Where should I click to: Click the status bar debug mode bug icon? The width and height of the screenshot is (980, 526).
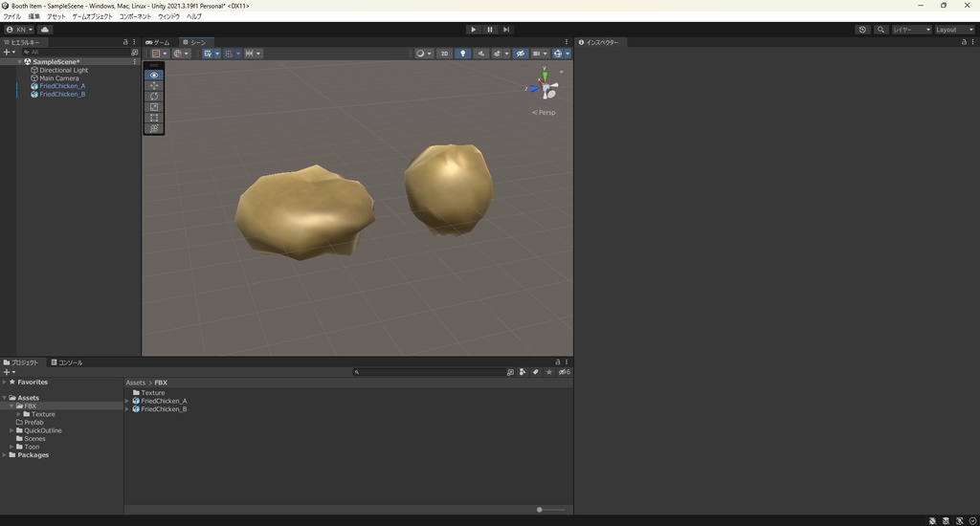932,520
